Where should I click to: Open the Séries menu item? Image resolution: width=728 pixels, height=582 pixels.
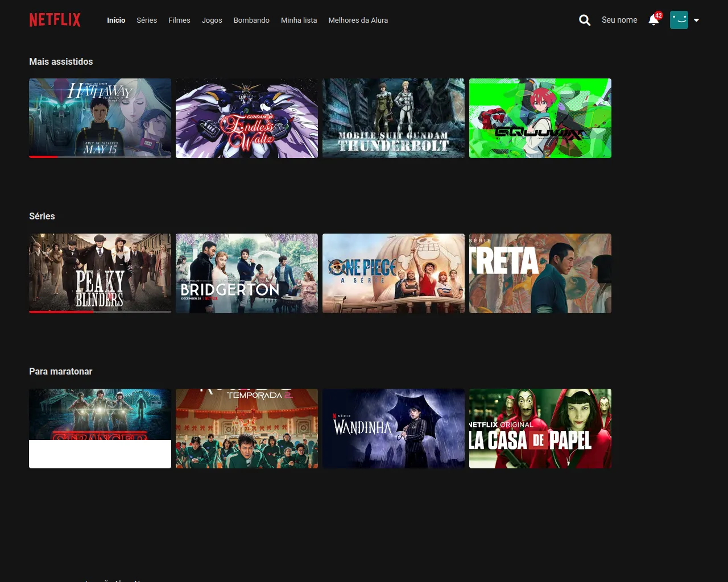point(147,20)
